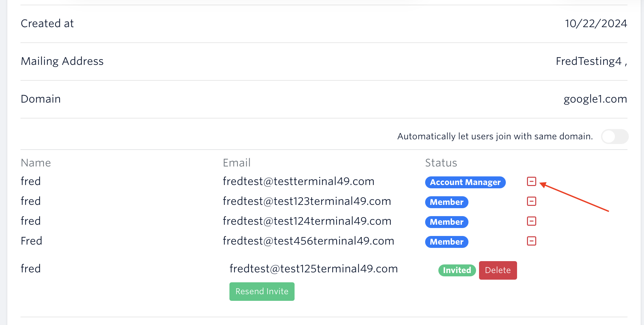Click the email fredtest@test125terminal49.com
Image resolution: width=644 pixels, height=325 pixels.
313,269
